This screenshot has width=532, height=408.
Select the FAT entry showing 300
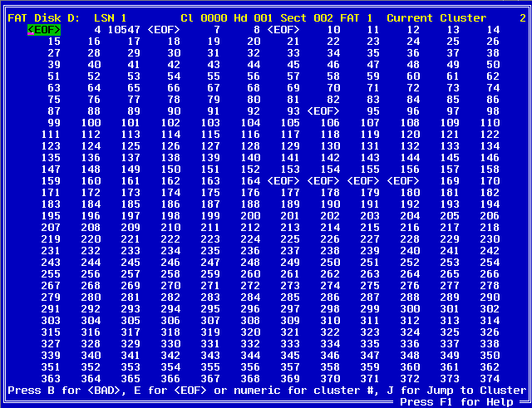click(x=410, y=308)
